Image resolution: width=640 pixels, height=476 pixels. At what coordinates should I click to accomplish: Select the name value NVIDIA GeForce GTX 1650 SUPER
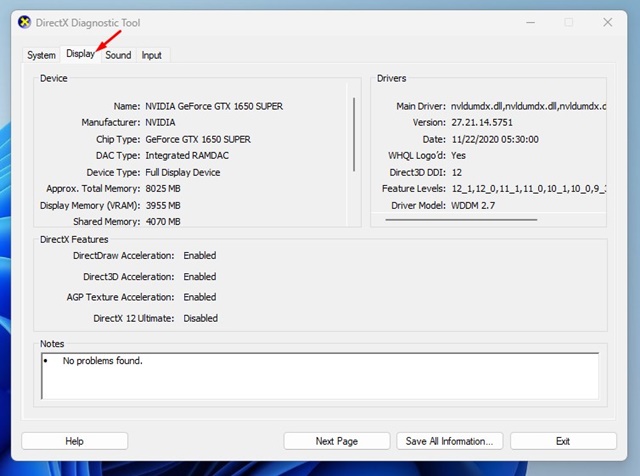(x=214, y=106)
